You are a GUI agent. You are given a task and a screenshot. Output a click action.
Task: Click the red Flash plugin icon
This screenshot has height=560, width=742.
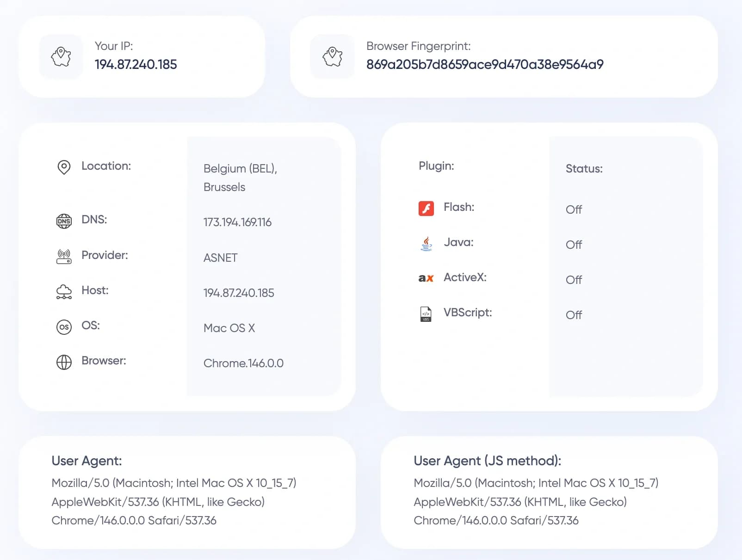(426, 209)
